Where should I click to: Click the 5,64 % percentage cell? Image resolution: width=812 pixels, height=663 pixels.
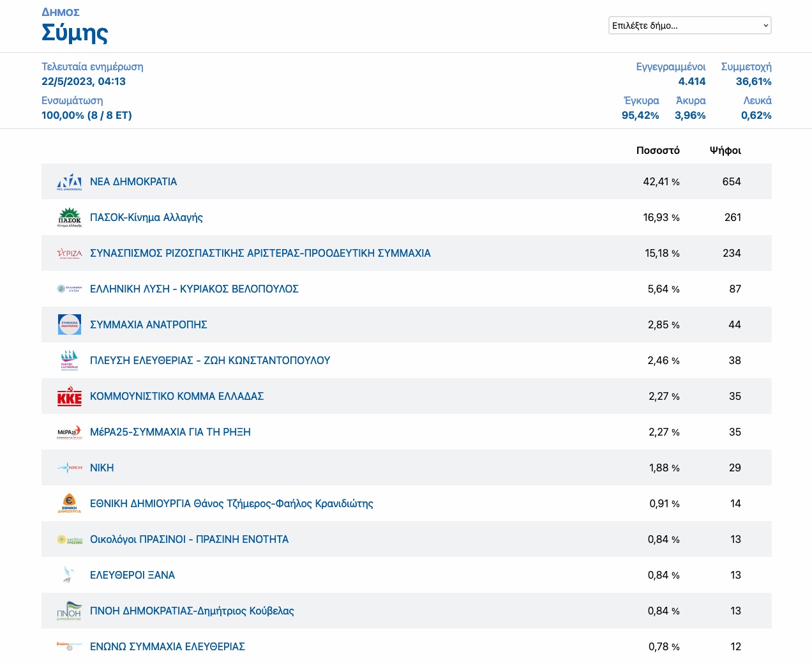coord(664,289)
